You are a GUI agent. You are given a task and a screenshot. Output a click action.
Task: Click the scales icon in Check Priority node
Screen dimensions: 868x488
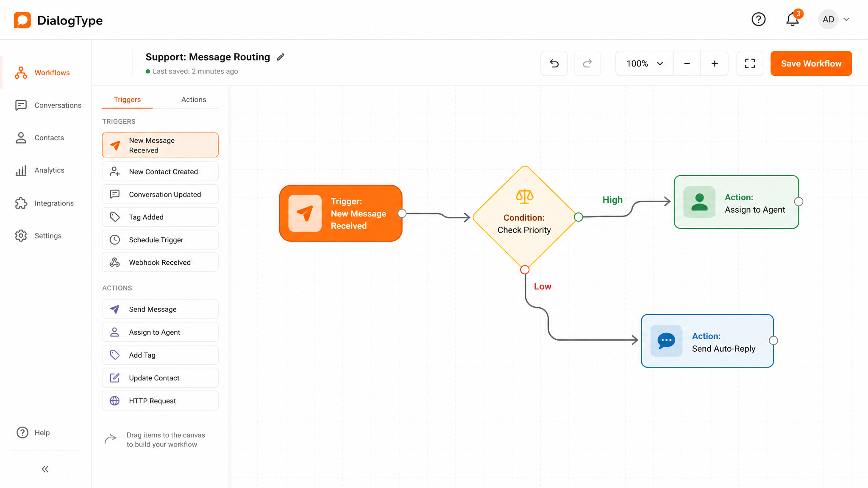click(x=524, y=196)
